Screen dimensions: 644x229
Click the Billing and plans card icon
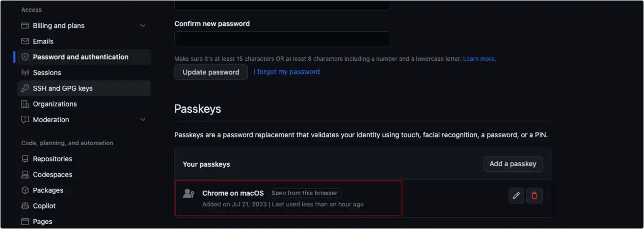click(25, 25)
